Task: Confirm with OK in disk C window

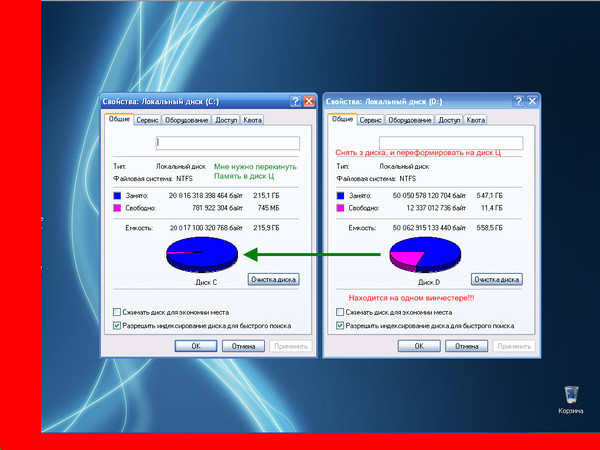Action: 196,346
